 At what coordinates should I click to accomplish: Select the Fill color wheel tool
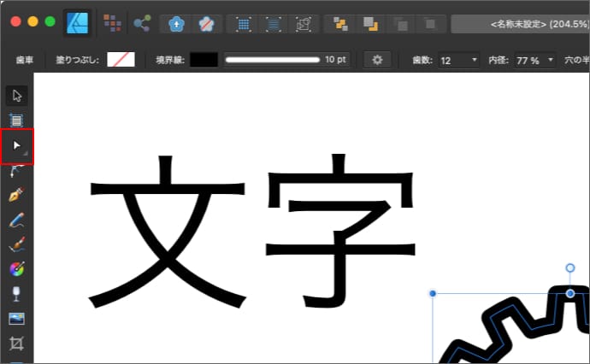[17, 270]
